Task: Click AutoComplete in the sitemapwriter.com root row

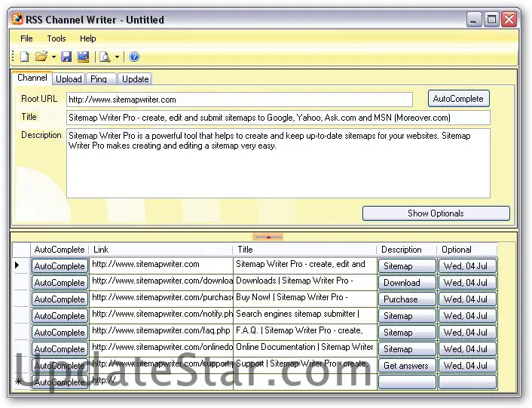Action: [x=60, y=265]
